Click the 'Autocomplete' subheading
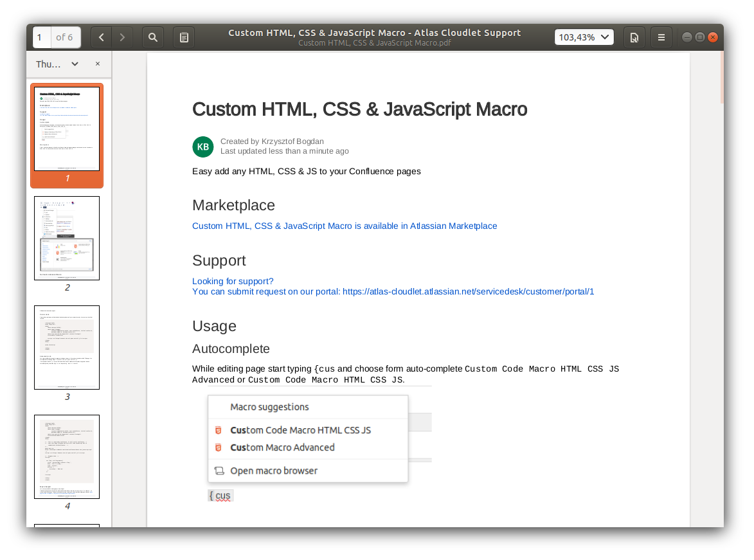Image resolution: width=754 pixels, height=560 pixels. (231, 349)
